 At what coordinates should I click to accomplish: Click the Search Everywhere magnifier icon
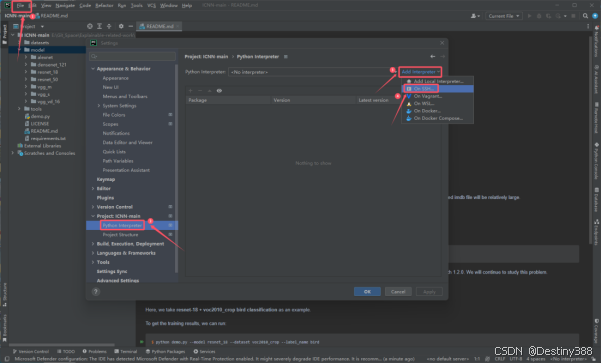tap(585, 16)
